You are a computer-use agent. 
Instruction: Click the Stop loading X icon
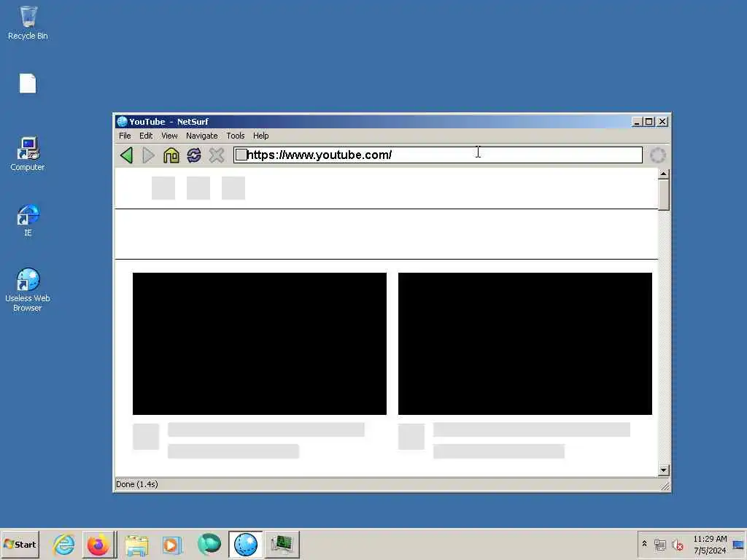pos(217,155)
